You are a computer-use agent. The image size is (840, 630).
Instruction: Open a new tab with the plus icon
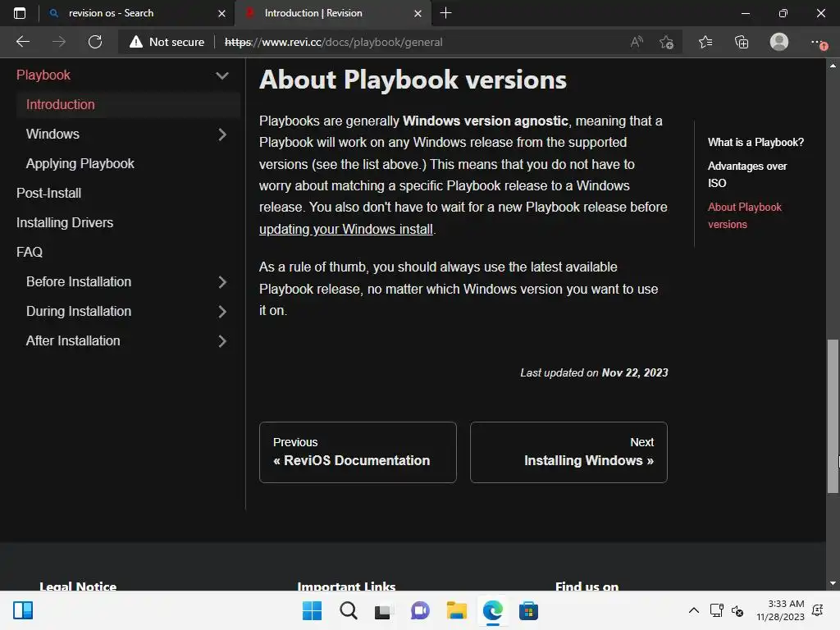click(x=445, y=13)
